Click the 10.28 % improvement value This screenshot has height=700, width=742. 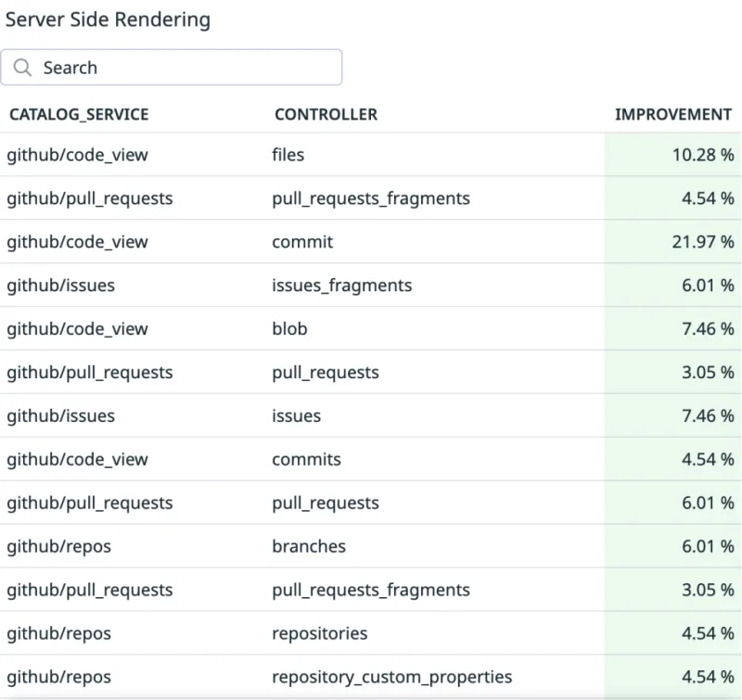point(703,155)
